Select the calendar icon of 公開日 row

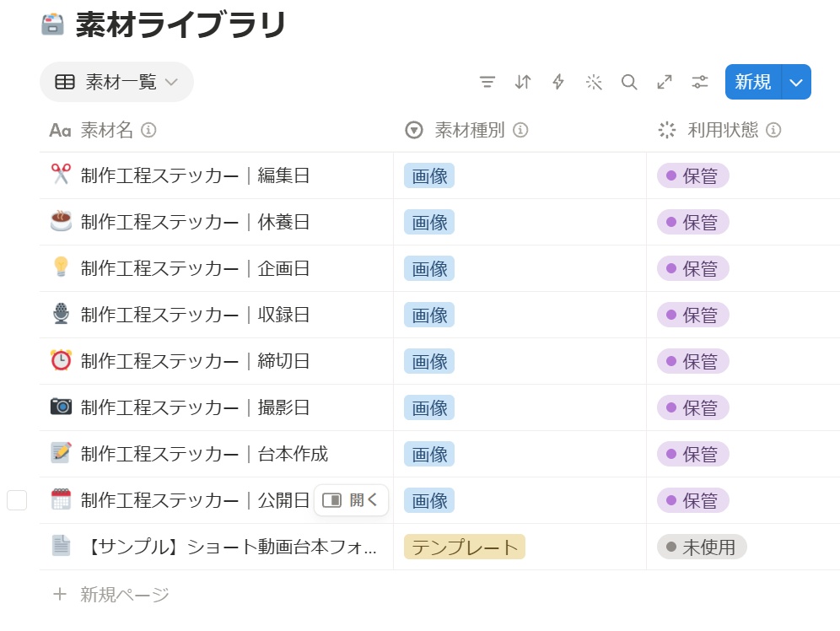pyautogui.click(x=61, y=499)
